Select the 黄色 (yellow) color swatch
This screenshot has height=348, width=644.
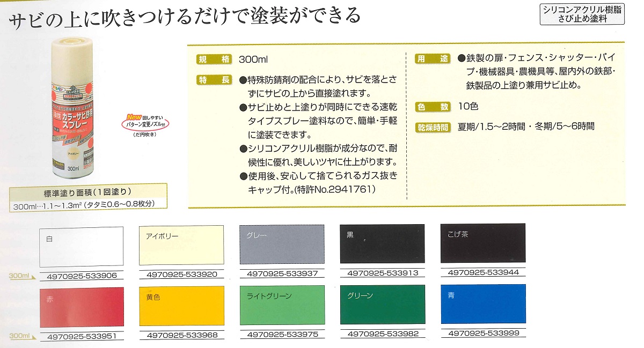[x=181, y=306]
